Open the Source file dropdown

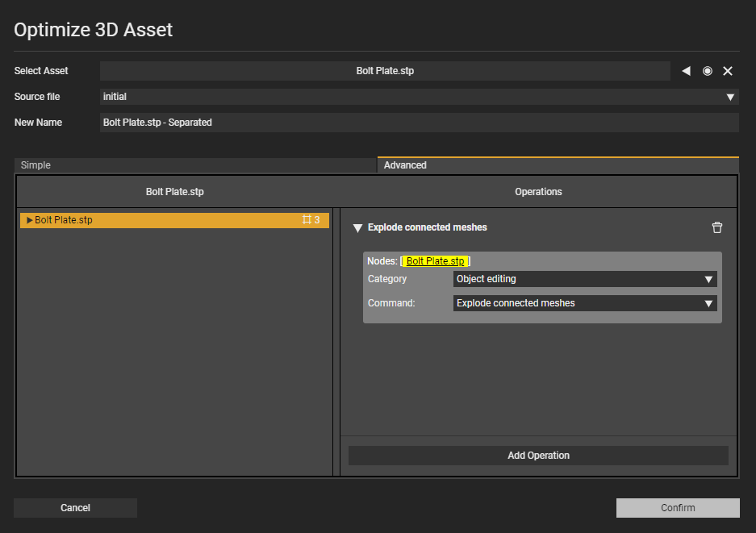point(730,97)
